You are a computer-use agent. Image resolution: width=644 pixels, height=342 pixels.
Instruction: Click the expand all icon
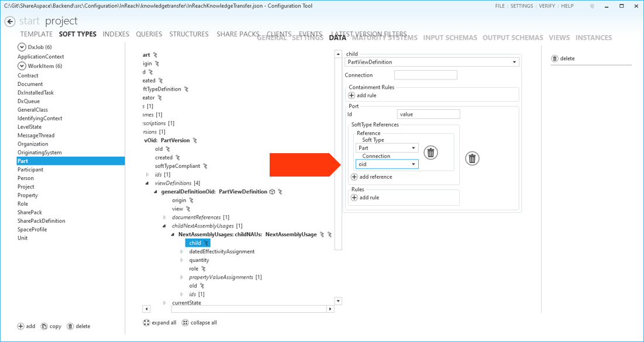click(147, 323)
